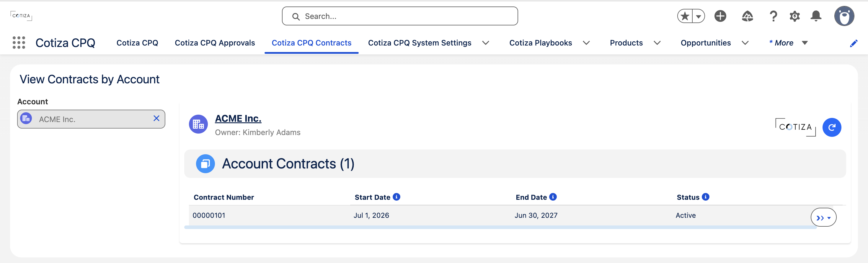Open the Setup gear icon
The width and height of the screenshot is (868, 263).
[x=794, y=16]
